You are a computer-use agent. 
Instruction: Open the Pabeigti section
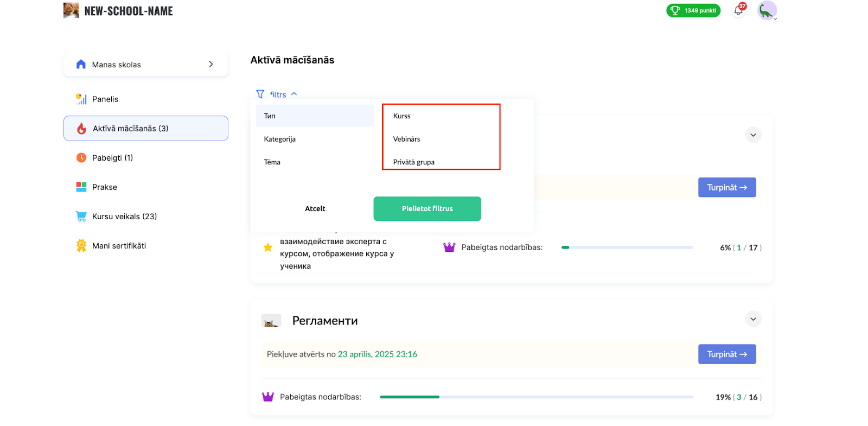pyautogui.click(x=112, y=158)
